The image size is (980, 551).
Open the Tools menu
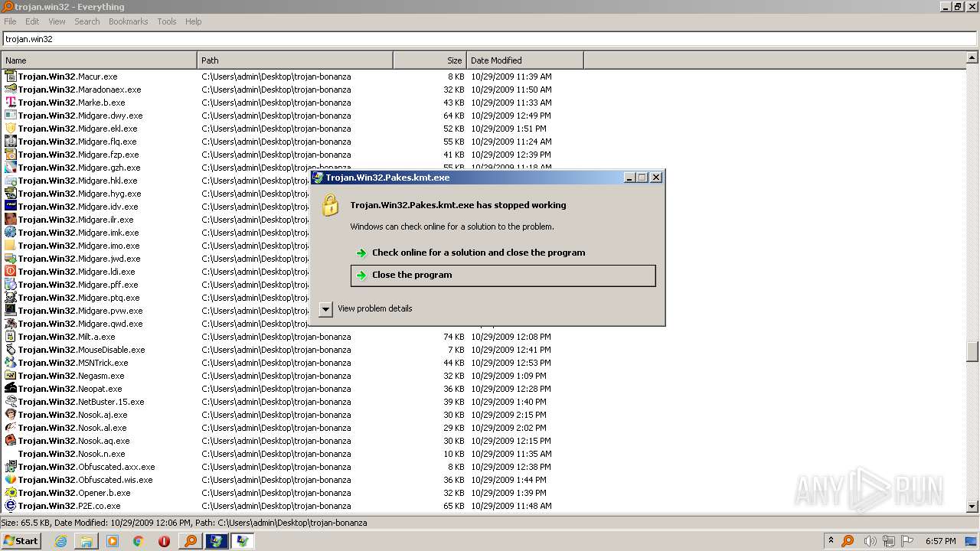[167, 21]
